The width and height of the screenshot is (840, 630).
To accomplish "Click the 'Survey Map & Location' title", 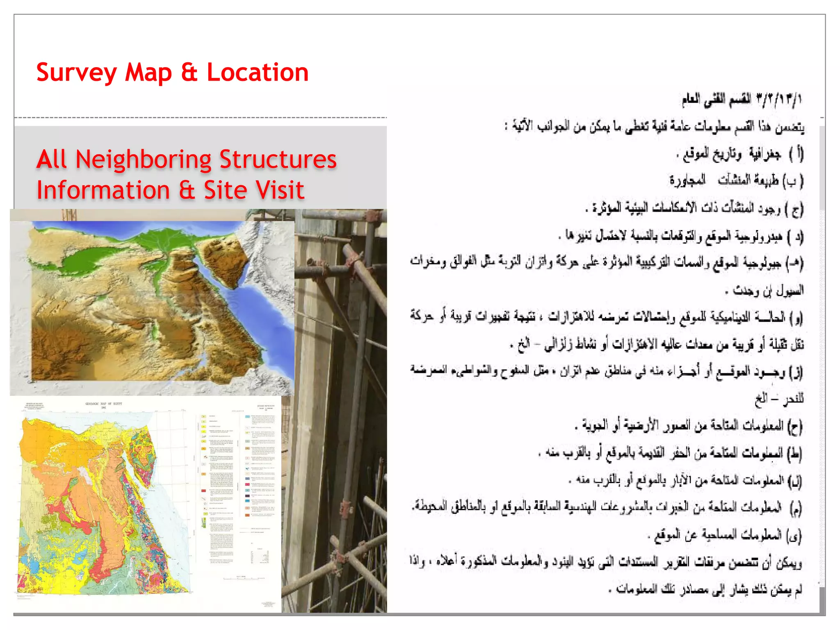I will (172, 73).
